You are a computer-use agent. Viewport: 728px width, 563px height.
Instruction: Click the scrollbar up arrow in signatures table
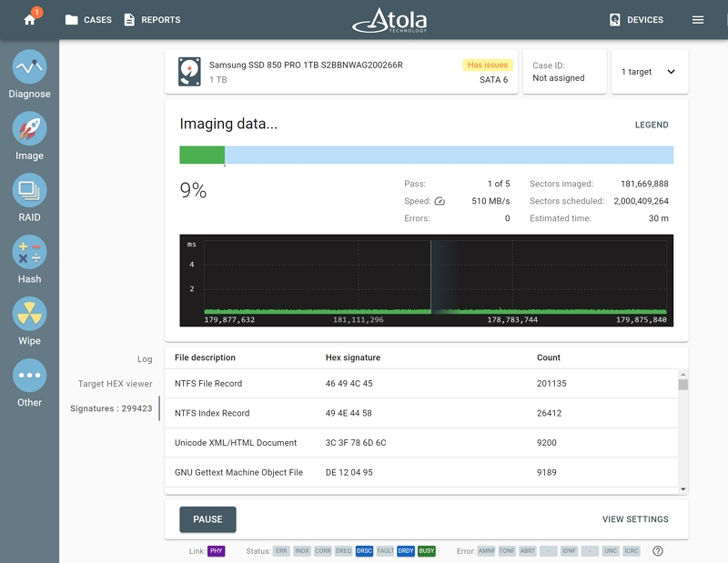683,374
